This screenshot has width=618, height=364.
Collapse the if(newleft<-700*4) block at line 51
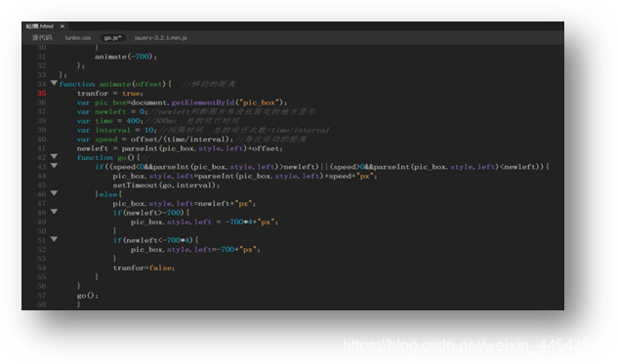point(54,239)
